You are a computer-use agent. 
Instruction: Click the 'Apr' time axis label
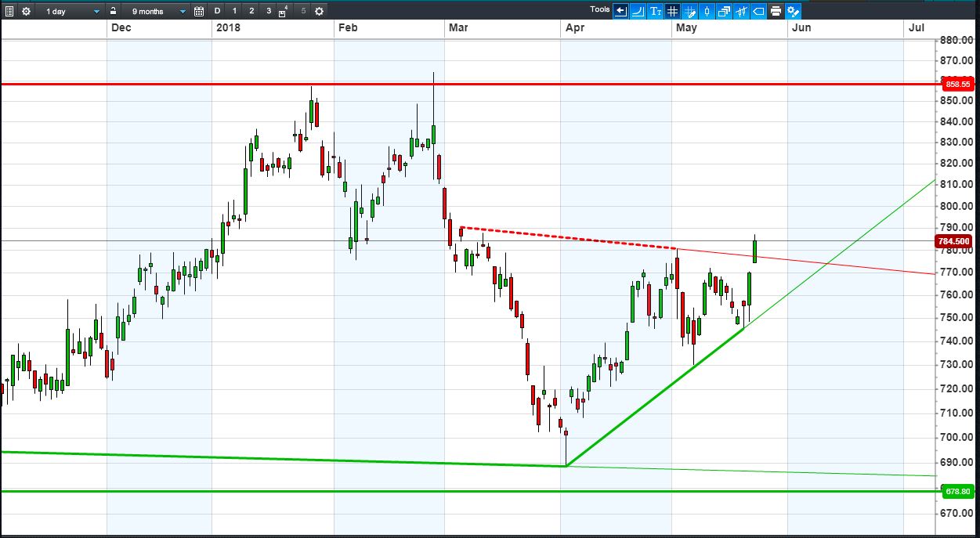coord(574,27)
